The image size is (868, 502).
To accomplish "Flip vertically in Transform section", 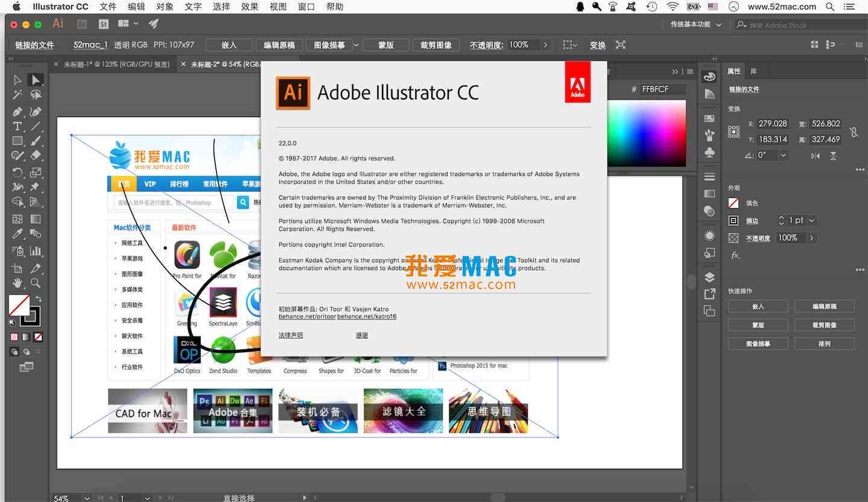I will (833, 156).
